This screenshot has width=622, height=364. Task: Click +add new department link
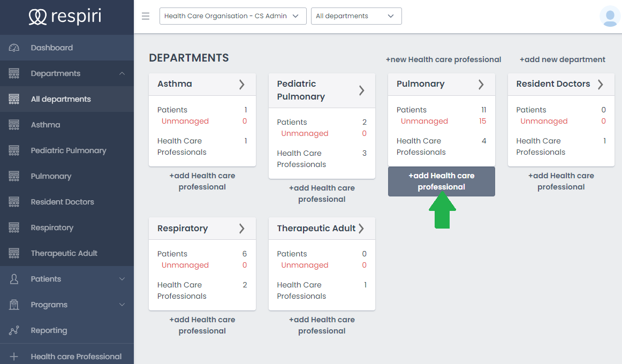click(x=562, y=59)
